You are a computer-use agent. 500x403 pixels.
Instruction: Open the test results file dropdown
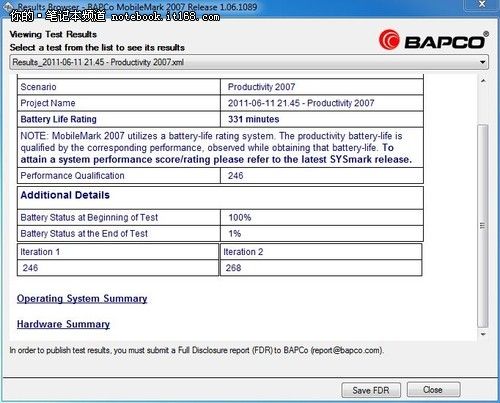(249, 62)
